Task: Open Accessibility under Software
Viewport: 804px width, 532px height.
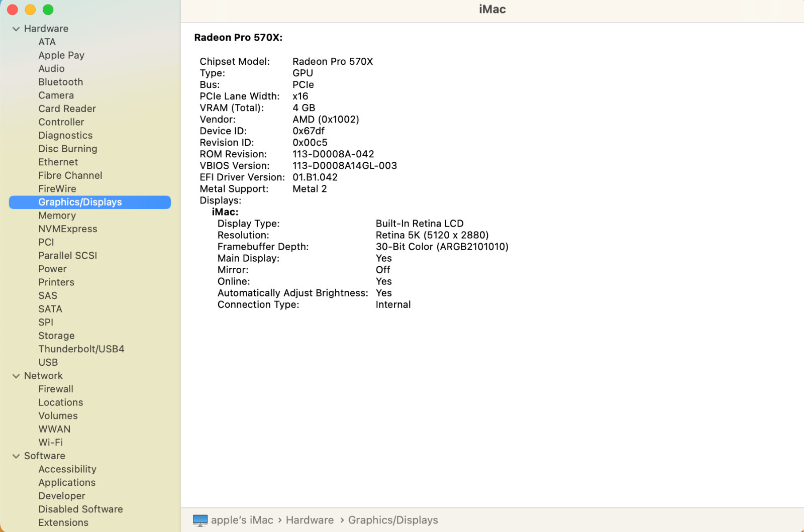Action: (67, 469)
